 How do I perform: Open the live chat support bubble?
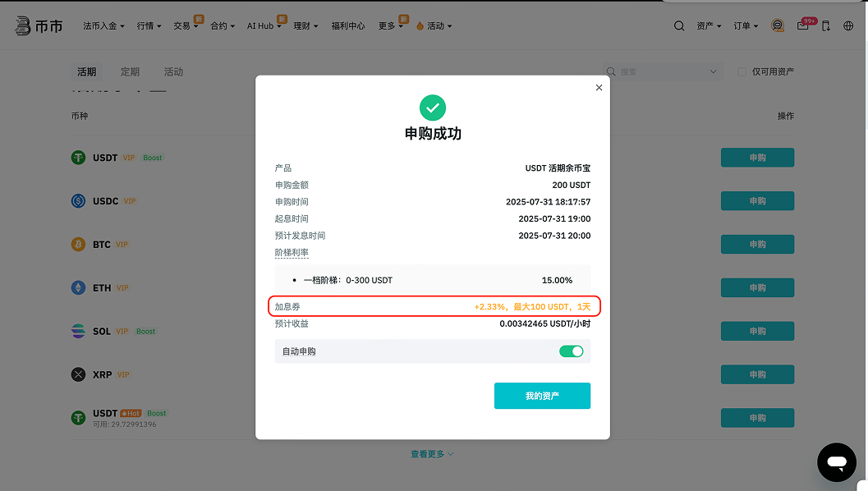click(836, 462)
